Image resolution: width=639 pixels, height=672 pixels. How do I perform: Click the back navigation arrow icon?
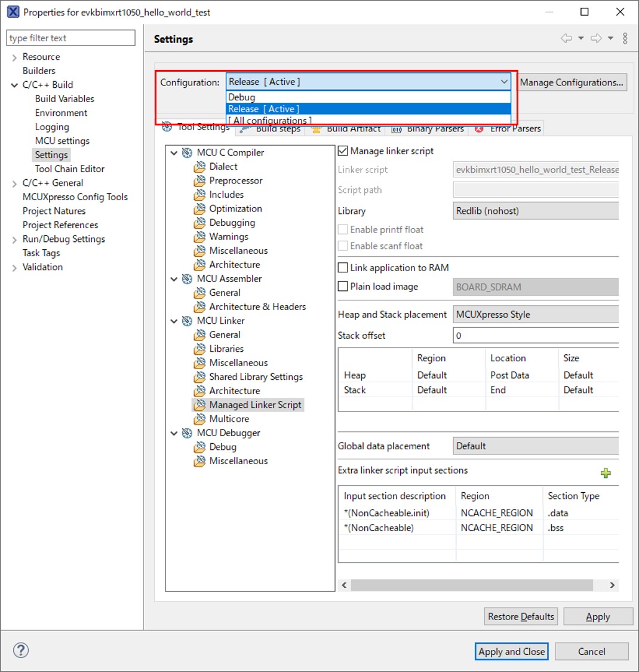[x=566, y=39]
